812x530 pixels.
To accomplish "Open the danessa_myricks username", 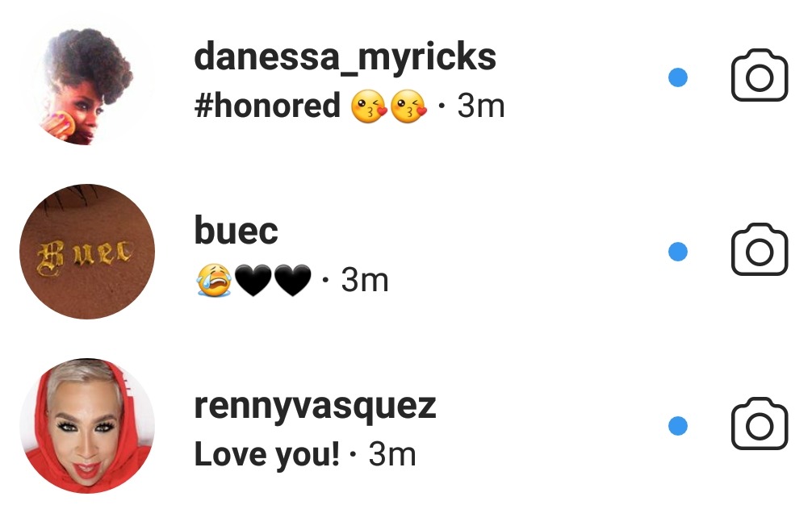I will (345, 57).
